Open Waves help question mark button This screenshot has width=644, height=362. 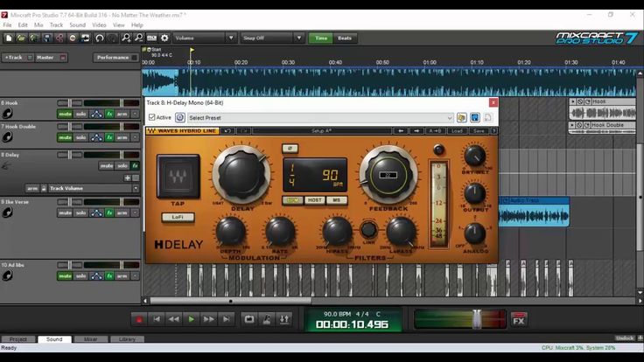point(493,131)
